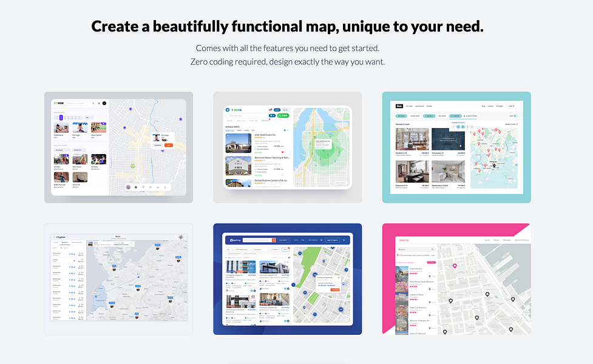Image resolution: width=593 pixels, height=364 pixels.
Task: Click the pink map pin in specta map
Action: pyautogui.click(x=455, y=266)
